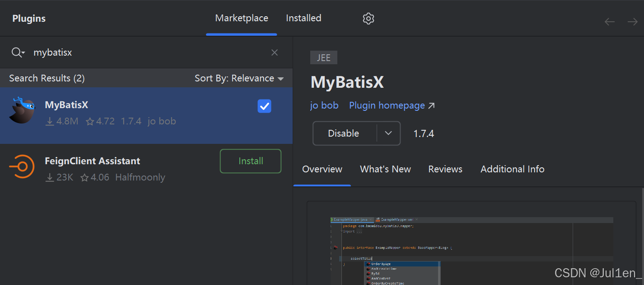Screen dimensions: 644x285
Task: Click the search magnifier options icon
Action: pyautogui.click(x=18, y=52)
